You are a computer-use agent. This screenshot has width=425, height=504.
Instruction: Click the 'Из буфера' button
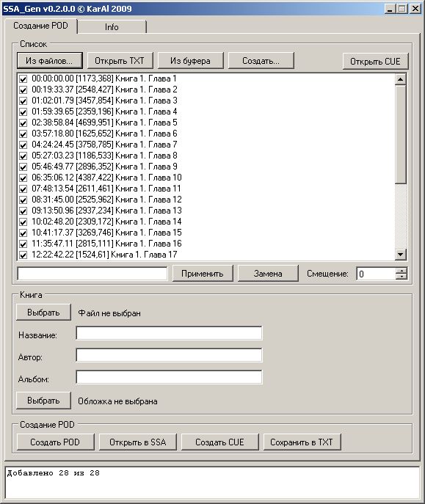click(x=190, y=61)
